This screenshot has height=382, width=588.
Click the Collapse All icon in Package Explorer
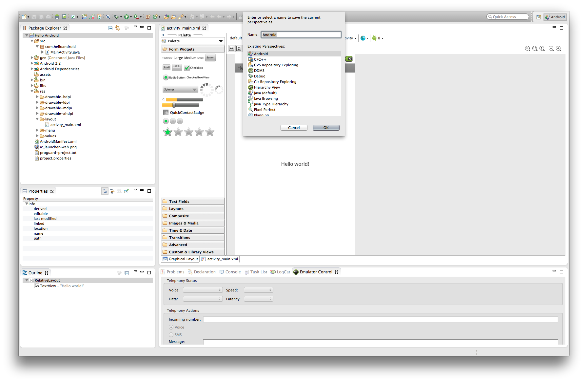coord(110,28)
